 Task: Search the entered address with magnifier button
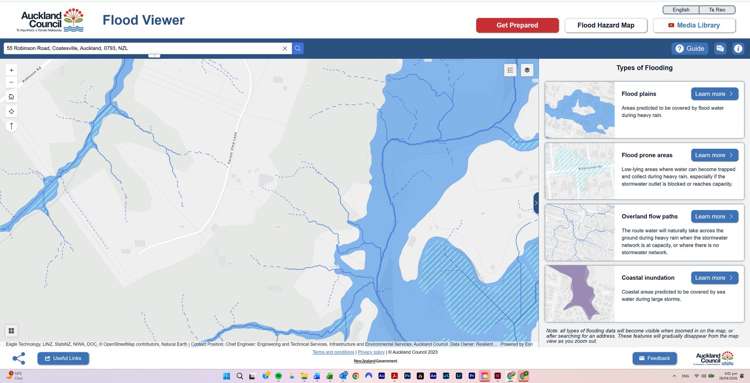click(298, 48)
